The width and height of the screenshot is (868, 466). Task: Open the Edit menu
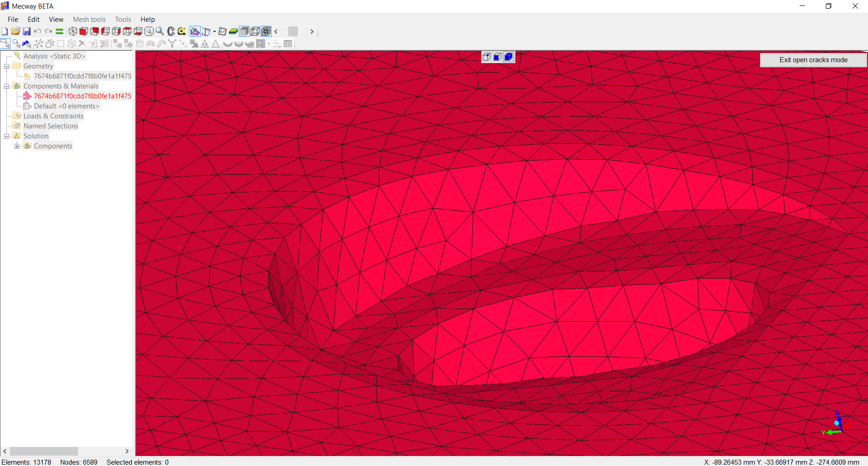pyautogui.click(x=34, y=20)
